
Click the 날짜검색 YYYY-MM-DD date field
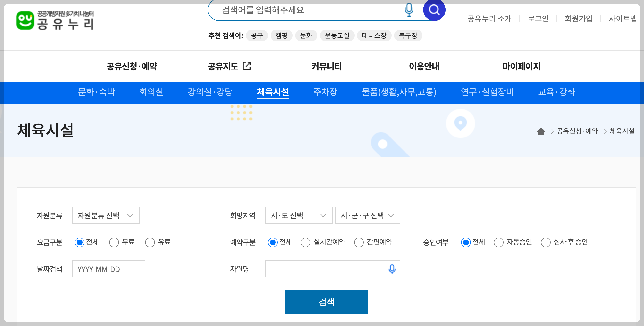pyautogui.click(x=108, y=269)
